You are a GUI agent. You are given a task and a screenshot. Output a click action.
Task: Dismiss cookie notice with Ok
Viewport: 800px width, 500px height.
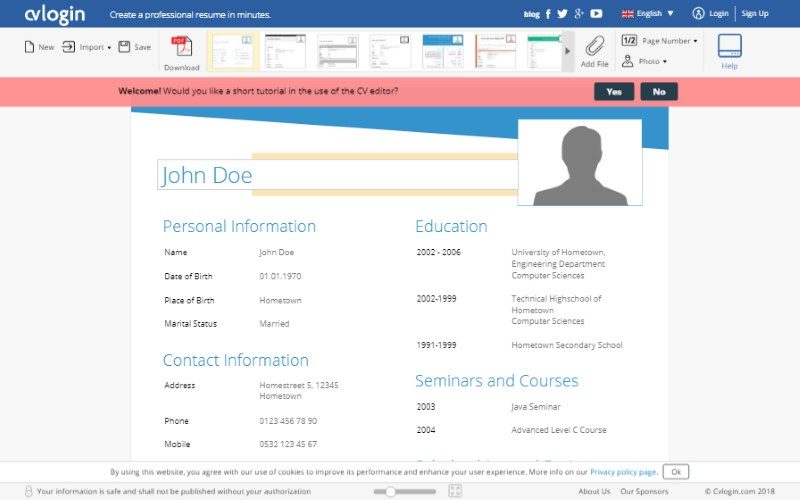click(676, 472)
